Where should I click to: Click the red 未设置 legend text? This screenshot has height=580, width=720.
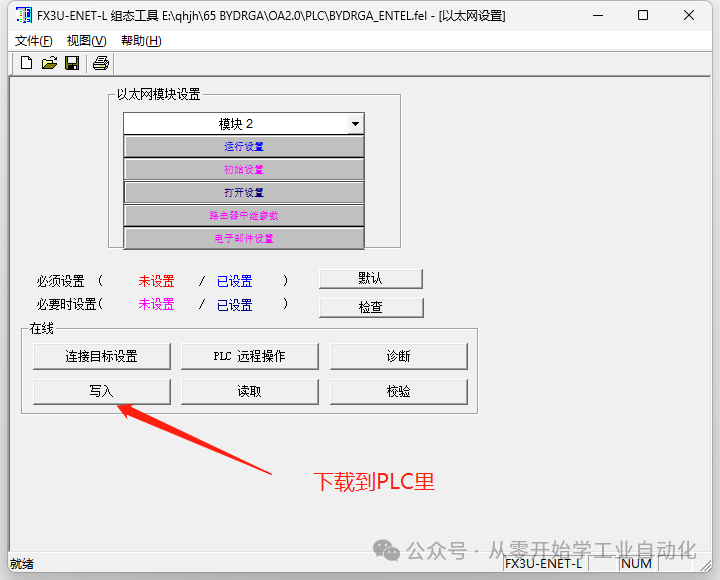157,281
